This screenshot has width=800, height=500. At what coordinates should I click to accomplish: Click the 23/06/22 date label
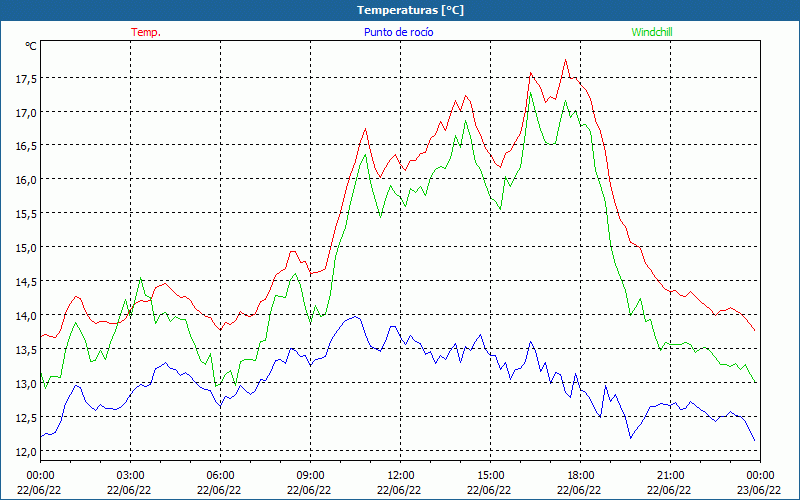759,490
